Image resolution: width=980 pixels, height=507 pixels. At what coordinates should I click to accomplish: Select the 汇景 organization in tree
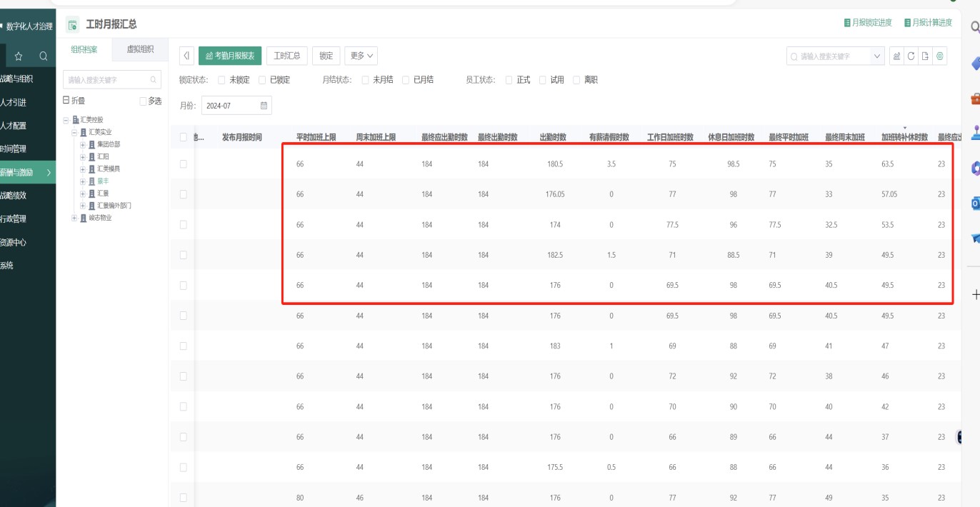[x=103, y=194]
